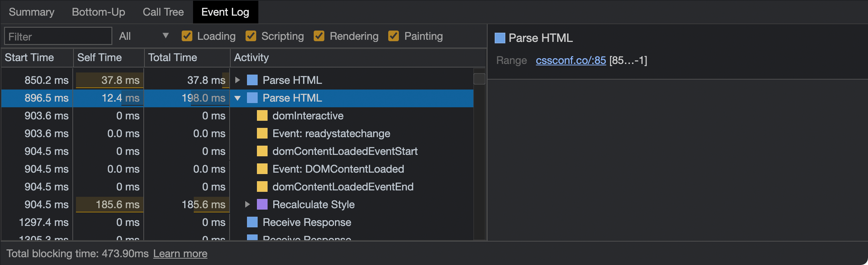The height and width of the screenshot is (265, 868).
Task: Collapse the selected Parse HTML row at 896.5 ms
Action: [x=238, y=98]
